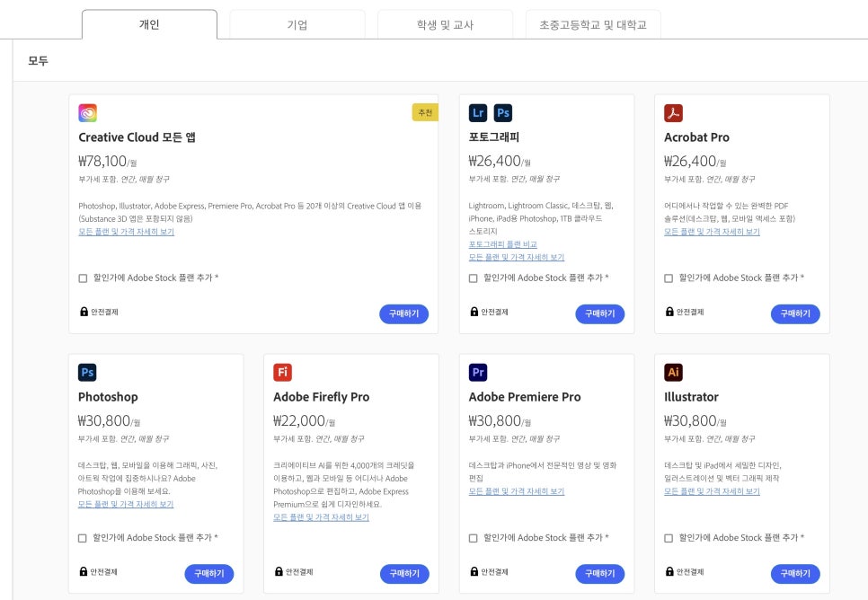
Task: Open plan details link in Acrobat Pro card
Action: coord(712,232)
